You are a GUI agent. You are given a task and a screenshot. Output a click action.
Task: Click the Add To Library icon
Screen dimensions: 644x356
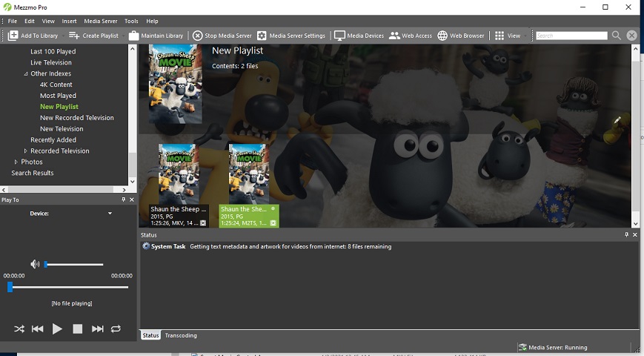click(13, 36)
